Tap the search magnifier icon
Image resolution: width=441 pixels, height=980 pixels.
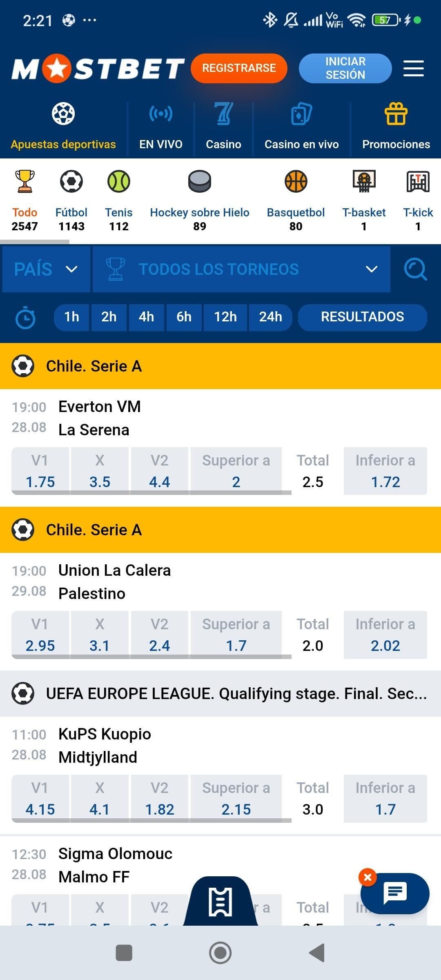415,269
